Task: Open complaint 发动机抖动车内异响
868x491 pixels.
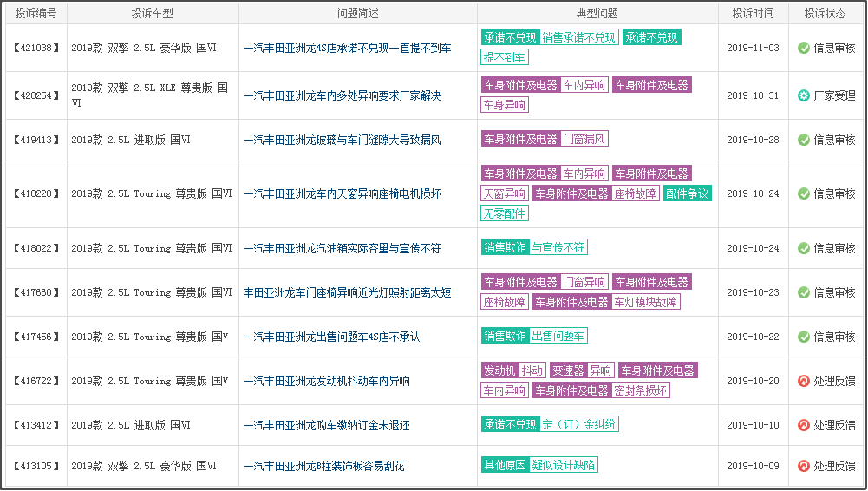Action: click(327, 381)
